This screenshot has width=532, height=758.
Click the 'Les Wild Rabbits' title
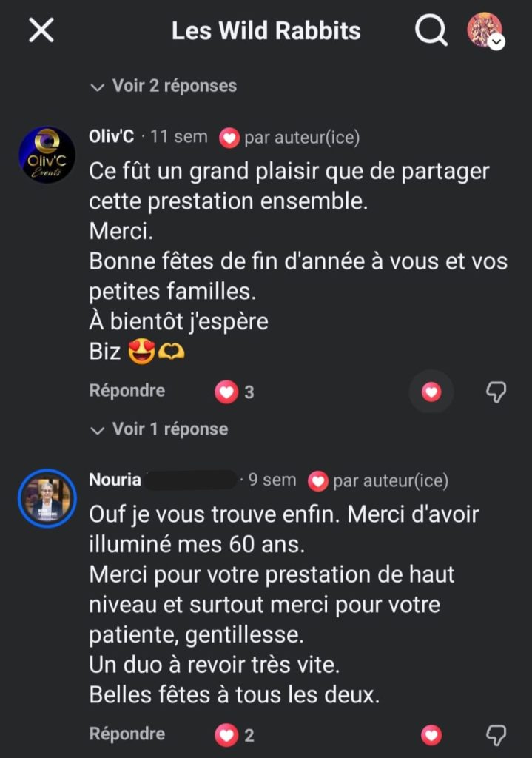click(x=266, y=31)
